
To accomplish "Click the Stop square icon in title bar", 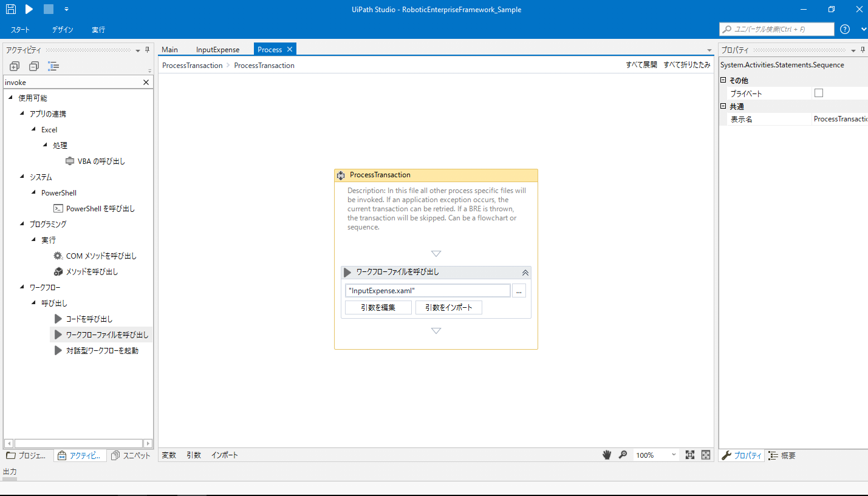I will pyautogui.click(x=49, y=9).
